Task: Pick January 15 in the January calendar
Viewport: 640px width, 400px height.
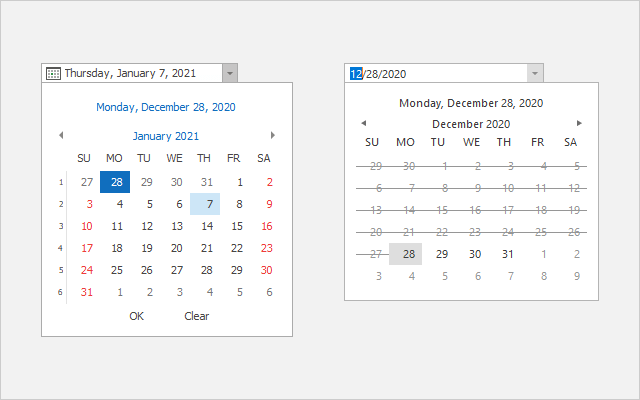Action: (236, 226)
